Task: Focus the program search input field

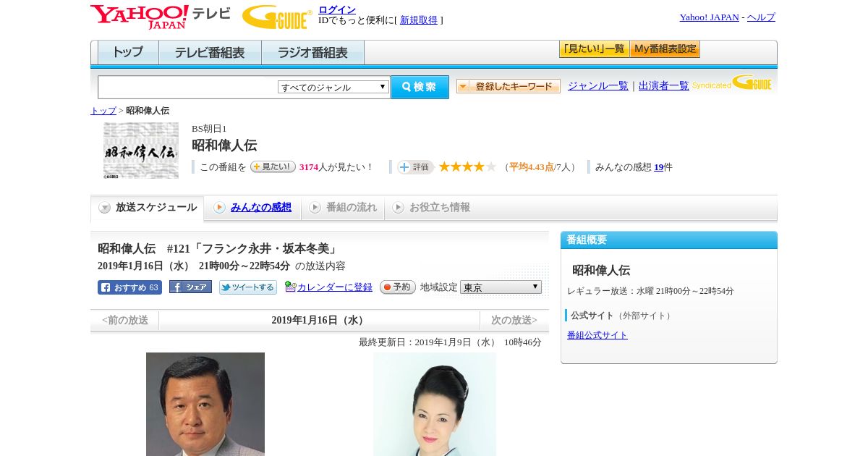Action: [188, 87]
